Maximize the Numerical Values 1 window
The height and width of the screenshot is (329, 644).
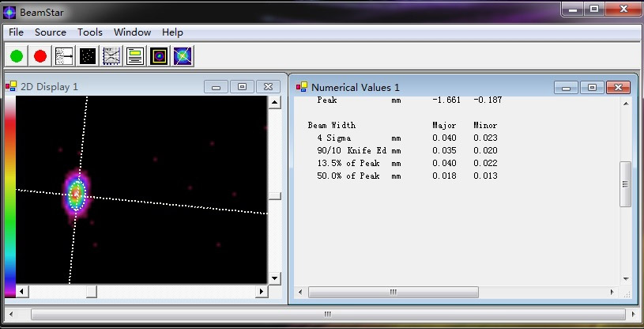tap(592, 88)
